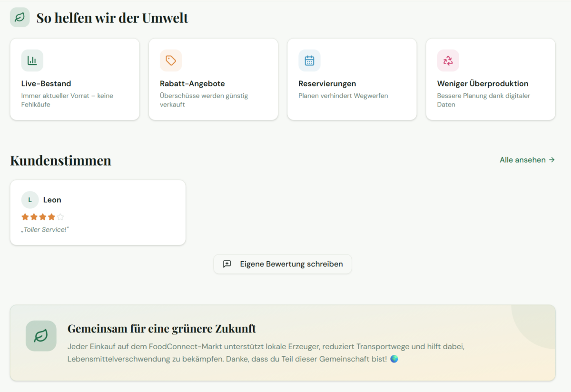Click the arrow next to Alle ansehen
Viewport: 571px width, 392px height.
552,160
